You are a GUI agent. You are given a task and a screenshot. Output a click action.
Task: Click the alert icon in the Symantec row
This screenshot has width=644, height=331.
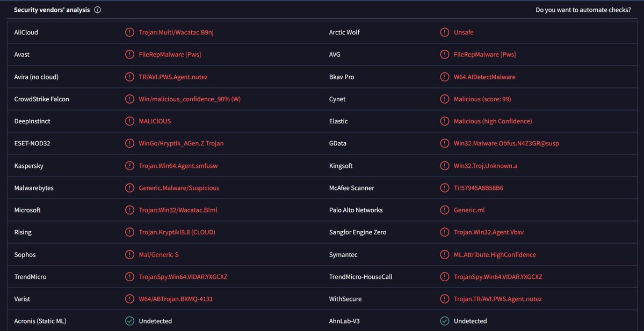(x=444, y=255)
